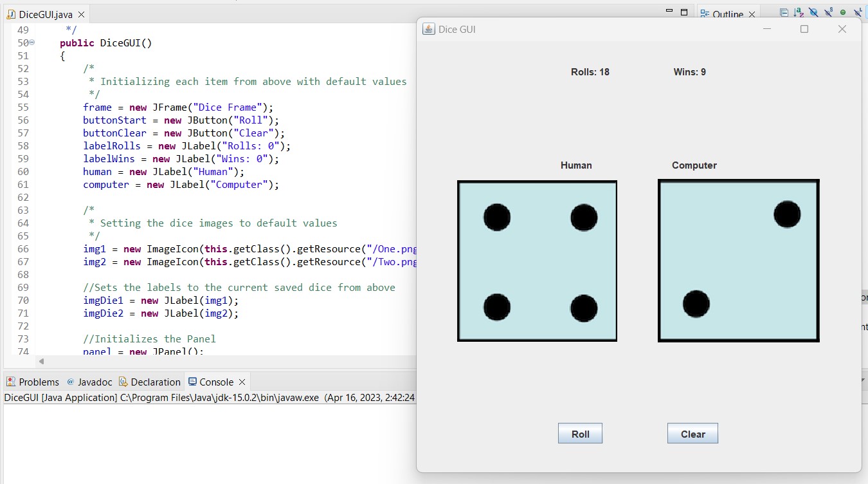Close the DiceGUI.java editor tab
This screenshot has height=484, width=868.
[x=80, y=14]
